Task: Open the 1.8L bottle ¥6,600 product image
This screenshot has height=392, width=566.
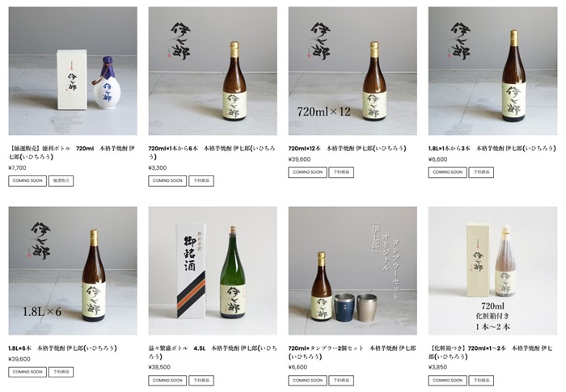Action: pyautogui.click(x=492, y=71)
